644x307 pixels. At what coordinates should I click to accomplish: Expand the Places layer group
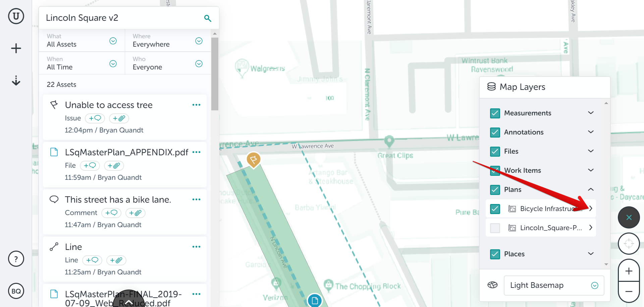[x=591, y=254]
